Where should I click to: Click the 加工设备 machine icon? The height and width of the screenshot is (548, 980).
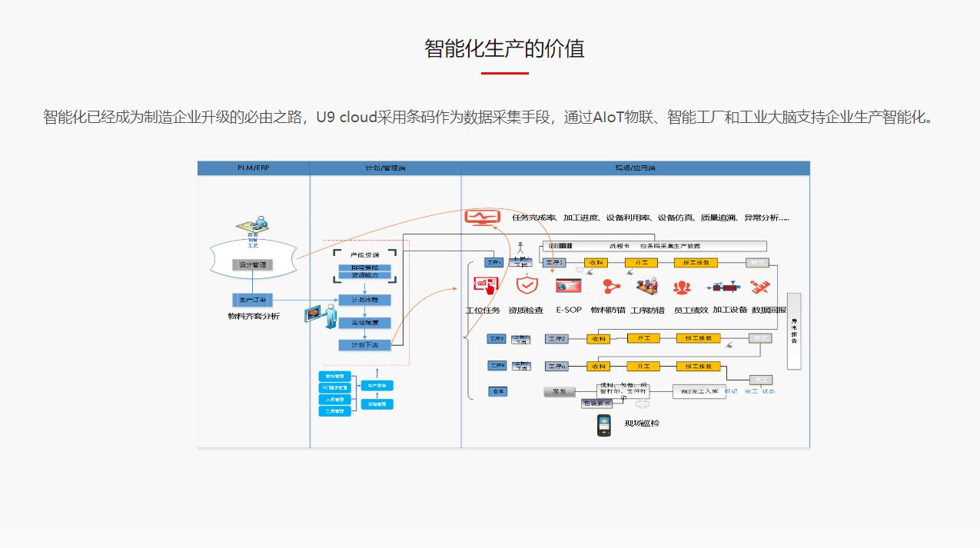728,287
